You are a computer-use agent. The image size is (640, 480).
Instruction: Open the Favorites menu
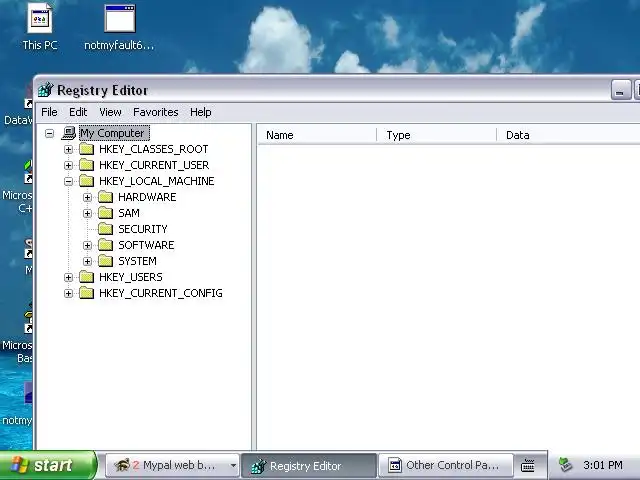point(156,112)
